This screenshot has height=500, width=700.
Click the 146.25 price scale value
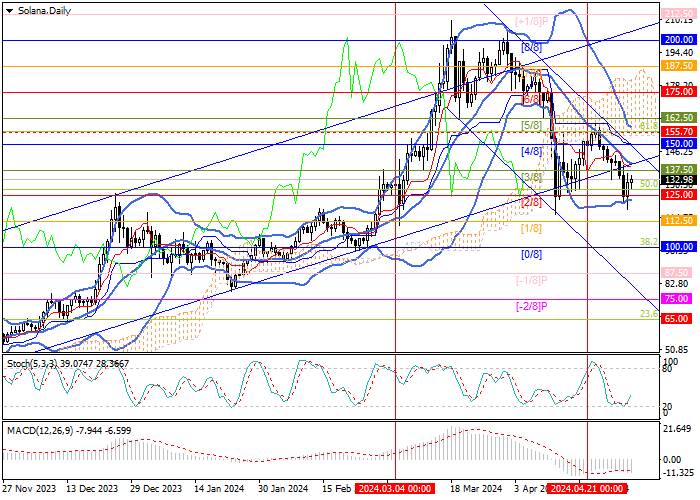679,152
